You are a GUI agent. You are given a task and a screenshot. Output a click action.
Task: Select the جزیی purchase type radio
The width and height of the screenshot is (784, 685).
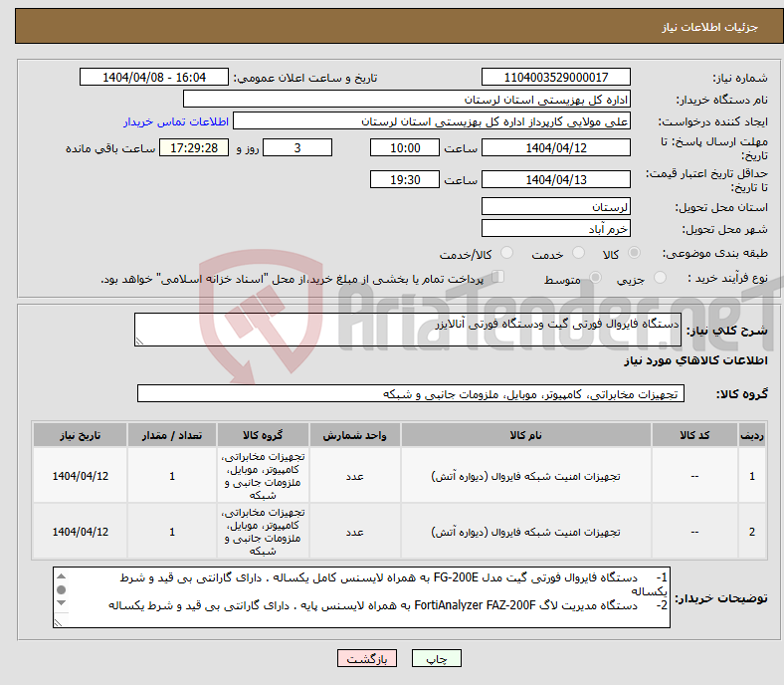coord(660,278)
